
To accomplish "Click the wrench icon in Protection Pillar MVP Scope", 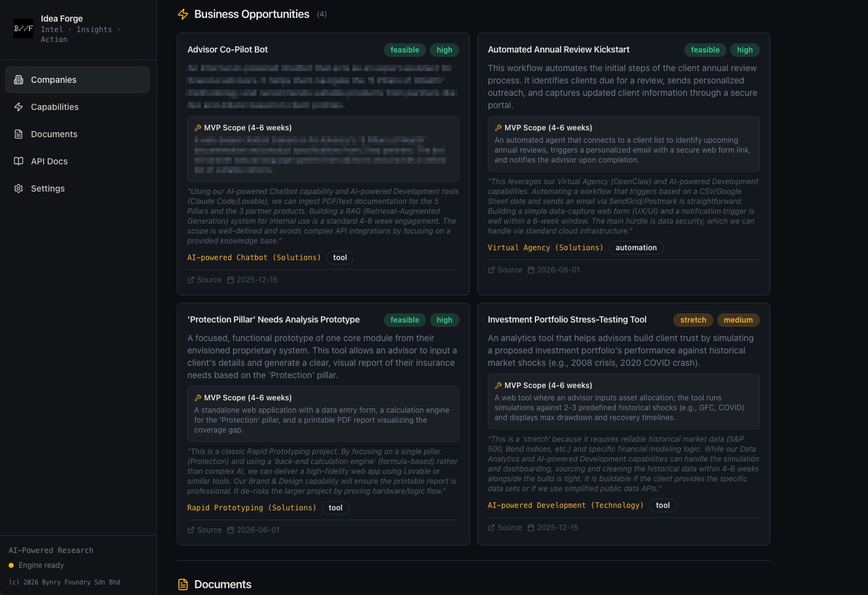I will tap(198, 398).
